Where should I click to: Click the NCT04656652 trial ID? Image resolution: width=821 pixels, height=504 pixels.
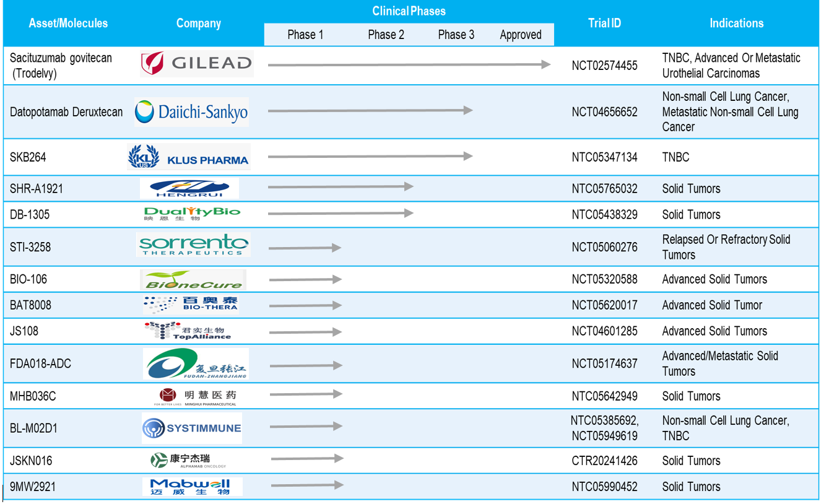[605, 112]
